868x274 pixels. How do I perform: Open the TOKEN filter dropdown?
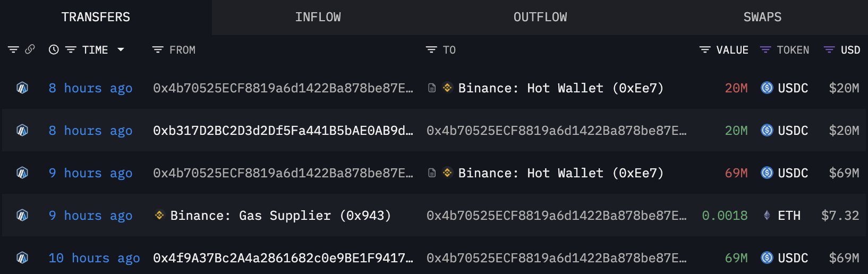pos(765,50)
